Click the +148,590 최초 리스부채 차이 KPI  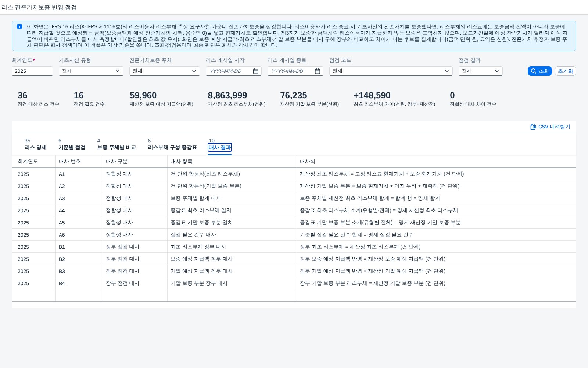(394, 99)
